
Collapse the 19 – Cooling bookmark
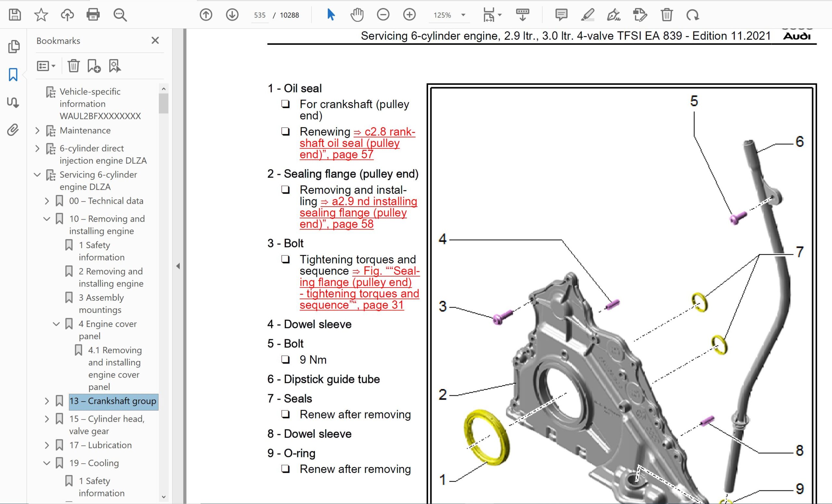(x=47, y=463)
